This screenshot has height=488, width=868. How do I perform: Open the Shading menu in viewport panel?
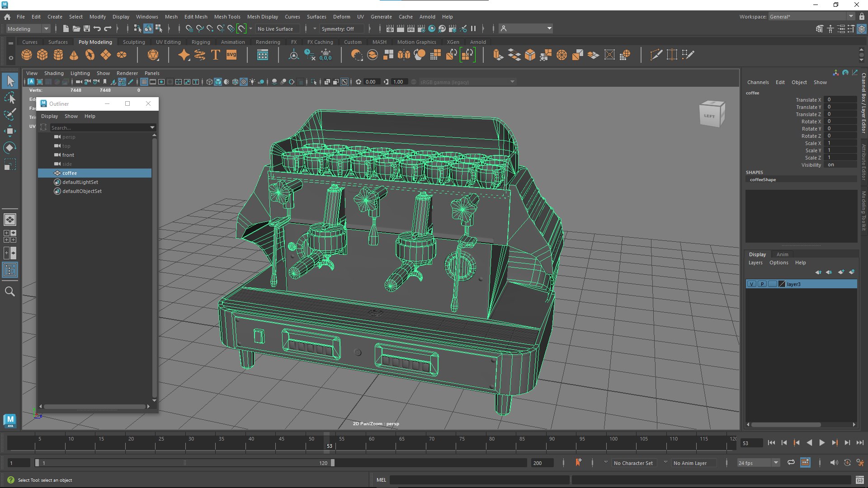pyautogui.click(x=54, y=73)
